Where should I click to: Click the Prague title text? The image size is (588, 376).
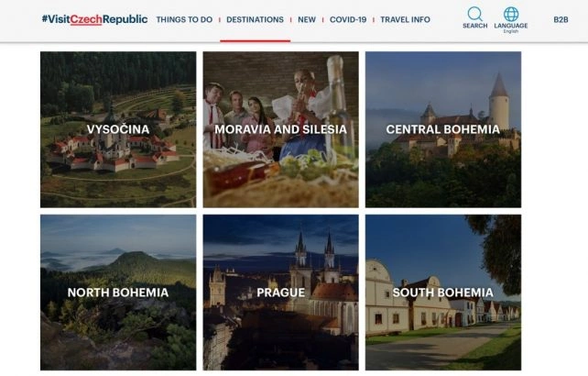pos(281,293)
